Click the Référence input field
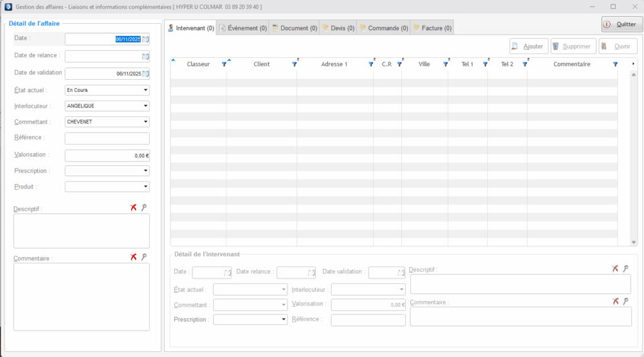644x357 pixels. point(107,138)
